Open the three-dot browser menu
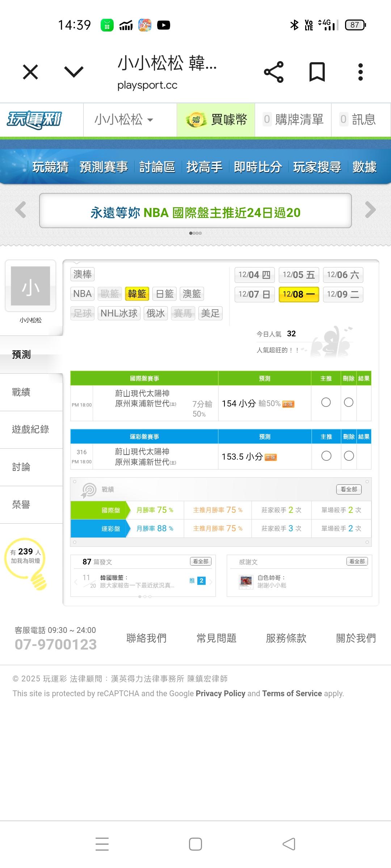This screenshot has height=868, width=391. click(360, 72)
